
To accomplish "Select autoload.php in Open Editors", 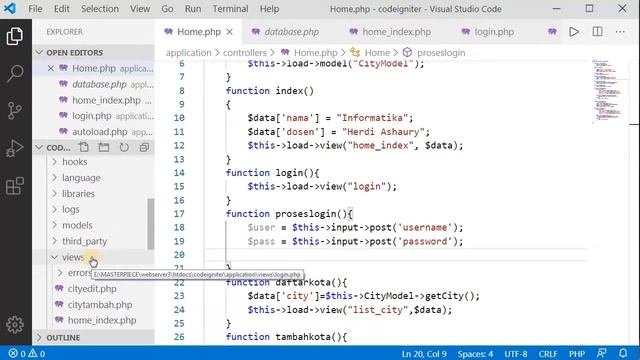I will pos(100,132).
